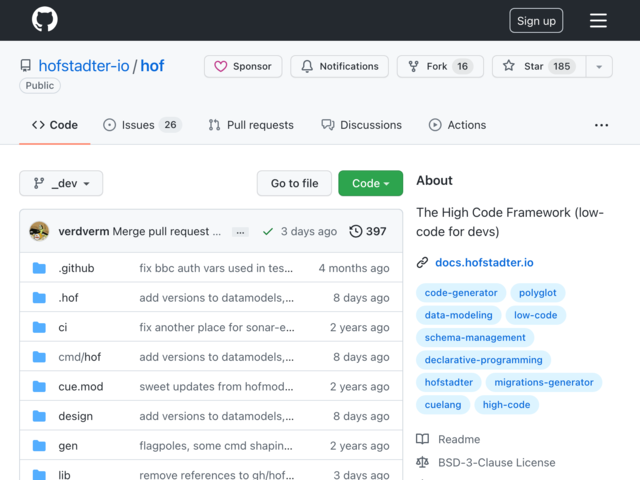The width and height of the screenshot is (640, 480).
Task: Switch to the Code tab
Action: click(55, 125)
